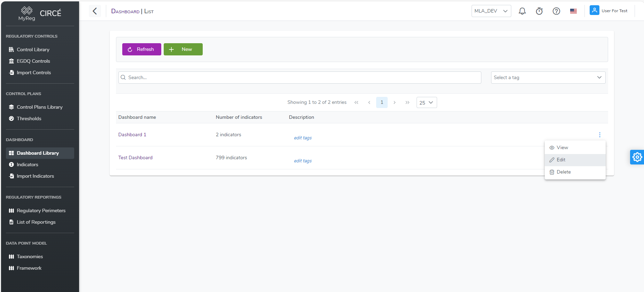Viewport: 644px width, 292px height.
Task: Click the help question mark icon
Action: (x=556, y=11)
